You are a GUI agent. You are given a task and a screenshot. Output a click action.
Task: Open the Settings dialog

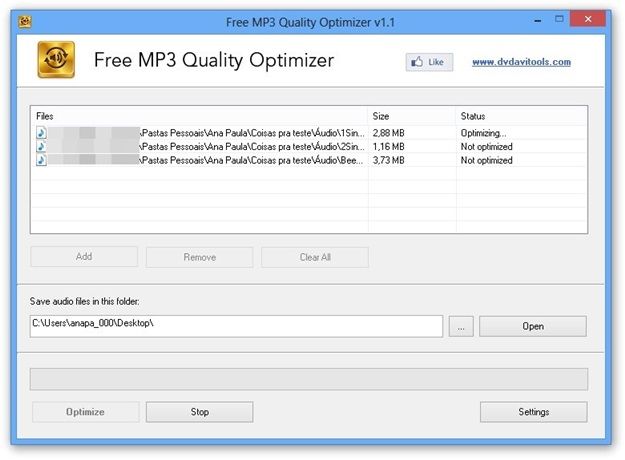pos(534,412)
